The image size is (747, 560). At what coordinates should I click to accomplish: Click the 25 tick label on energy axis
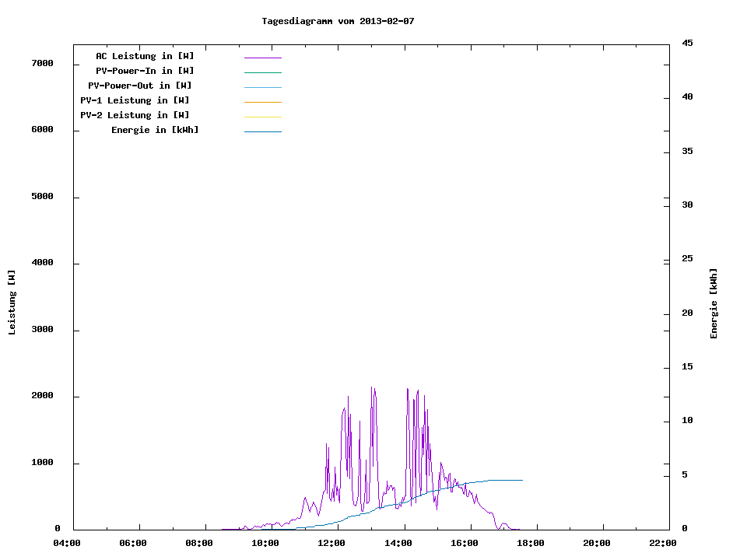click(687, 259)
